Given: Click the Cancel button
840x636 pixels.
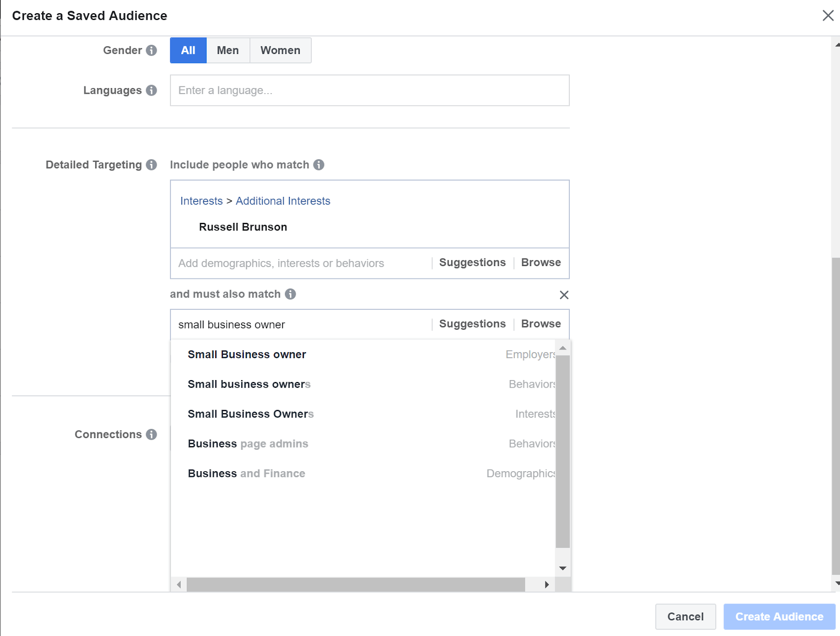Looking at the screenshot, I should pyautogui.click(x=685, y=617).
